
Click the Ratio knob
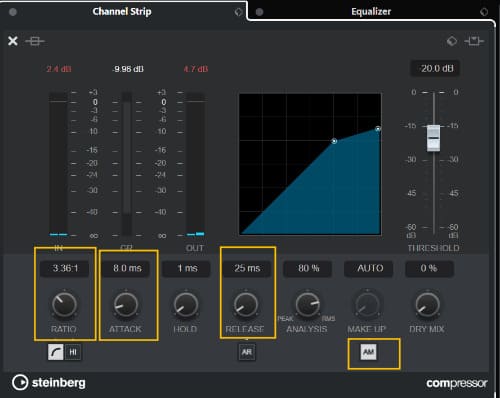point(64,304)
